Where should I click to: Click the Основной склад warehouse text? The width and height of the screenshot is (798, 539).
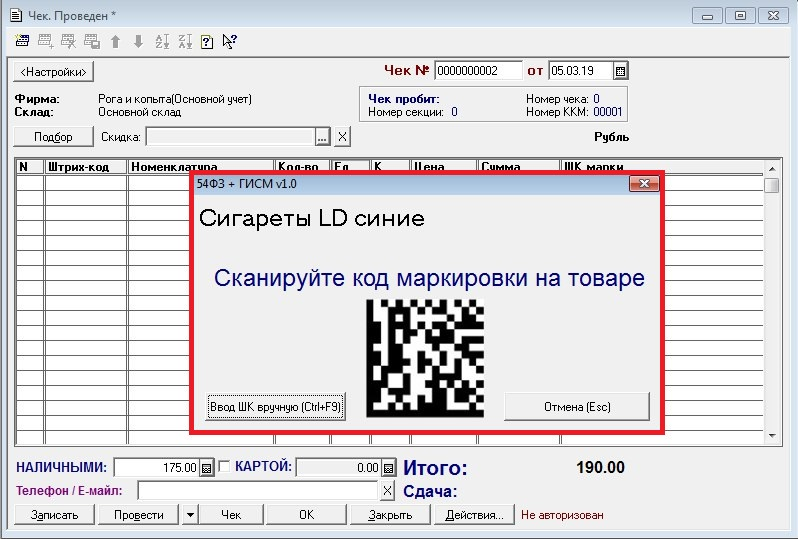[139, 112]
